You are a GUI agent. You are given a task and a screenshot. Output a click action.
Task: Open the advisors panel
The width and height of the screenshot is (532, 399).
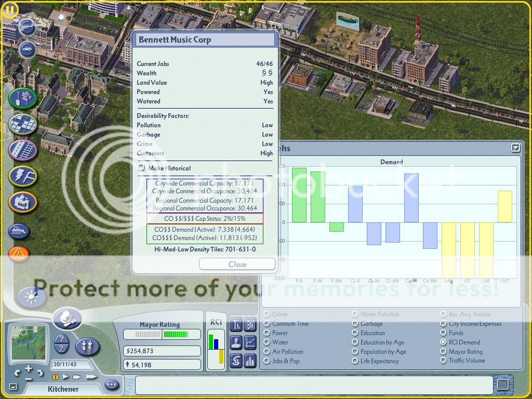[x=236, y=342]
